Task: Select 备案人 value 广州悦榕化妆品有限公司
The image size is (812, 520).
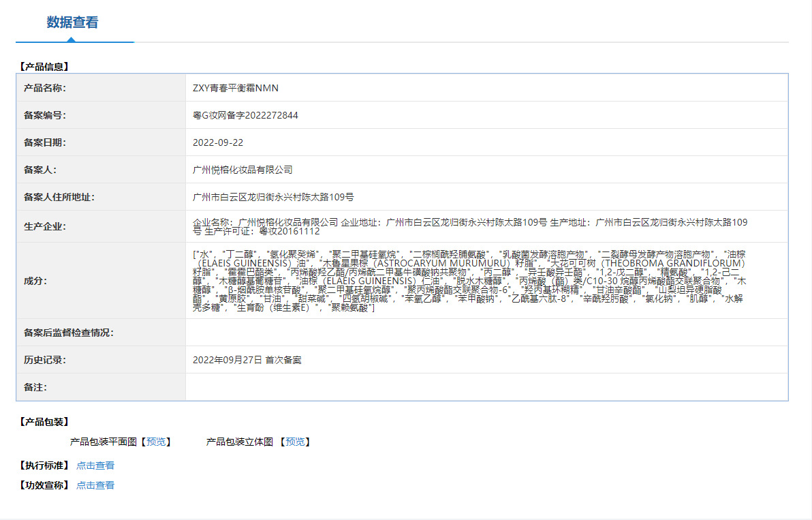Action: 243,170
